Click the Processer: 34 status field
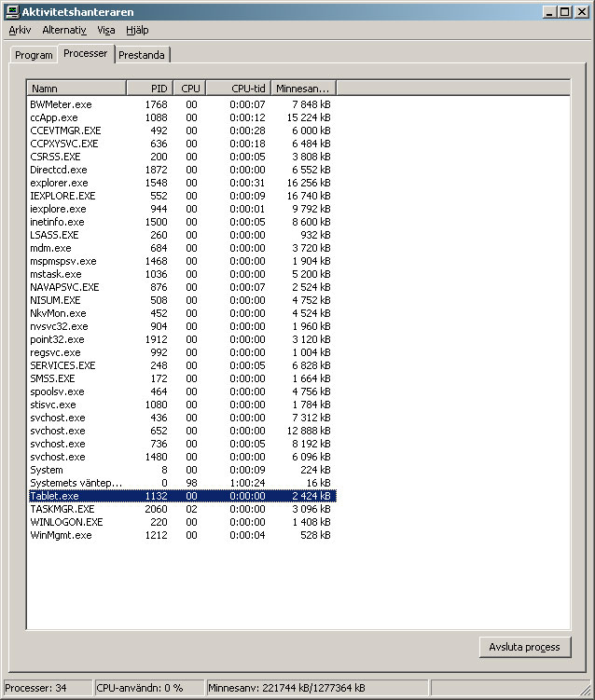 coord(48,688)
